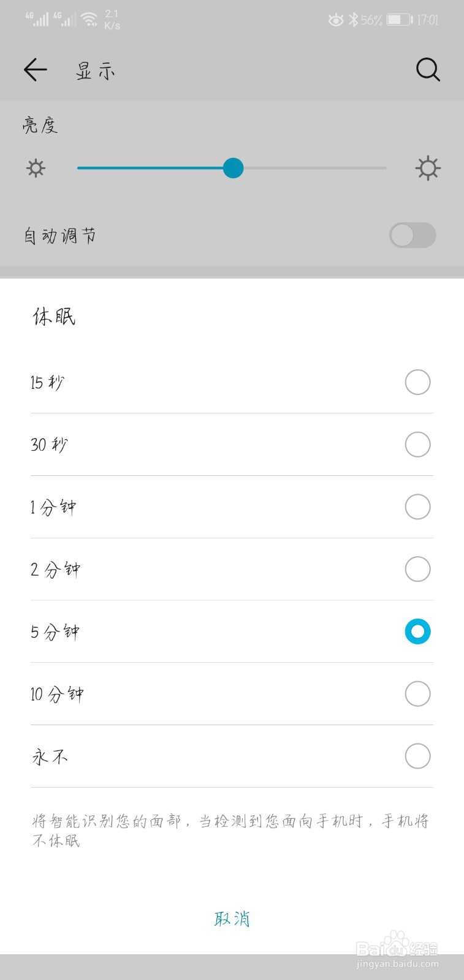Tap the 17:01 clock in status bar
Screen dimensions: 464x980
coord(428,20)
